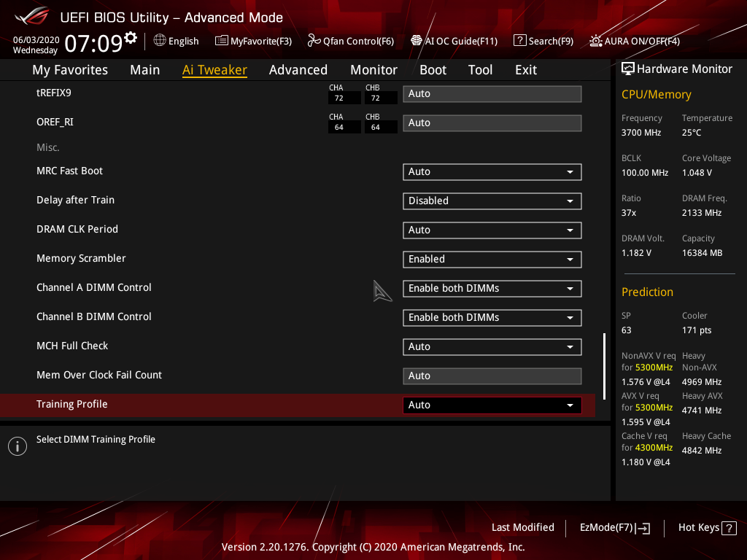Image resolution: width=747 pixels, height=560 pixels.
Task: Switch to the Advanced tab
Action: [x=298, y=69]
